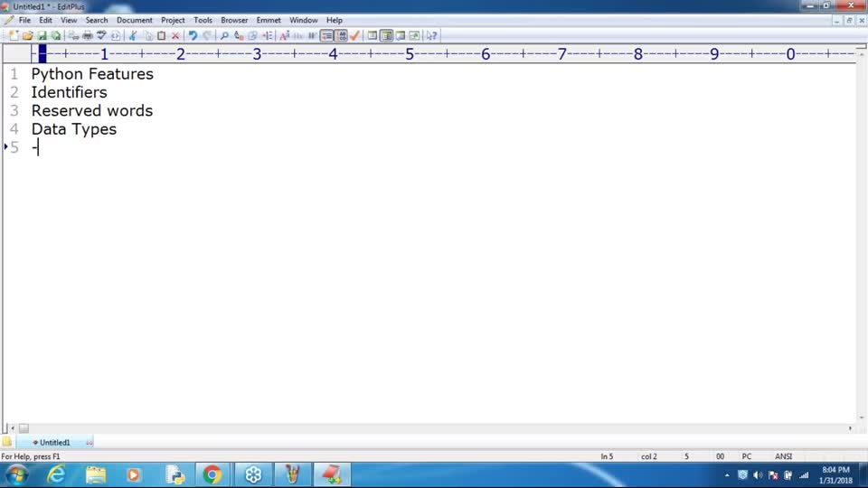Screen dimensions: 868x488
Task: Open the font settings A icon
Action: (285, 36)
